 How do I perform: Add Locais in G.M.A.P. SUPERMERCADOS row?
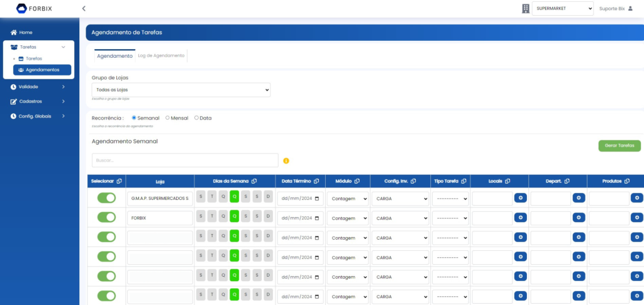pos(520,198)
